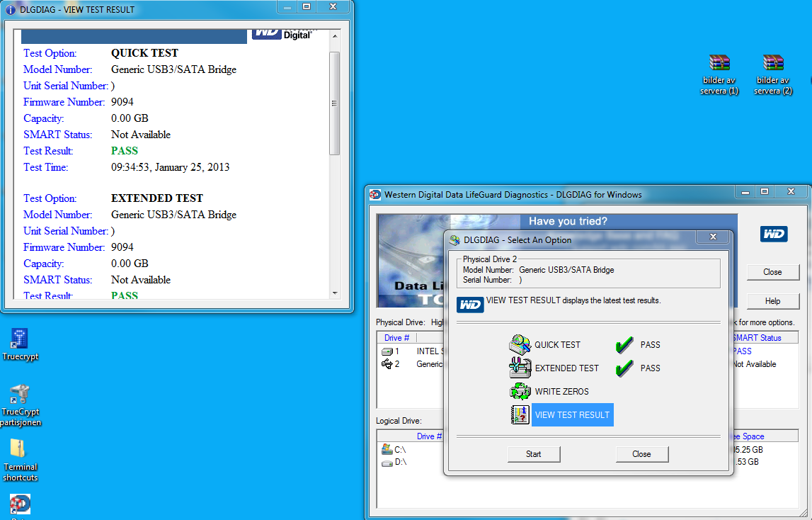
Task: Click Close button in main DLGDIAG window
Action: click(x=772, y=272)
